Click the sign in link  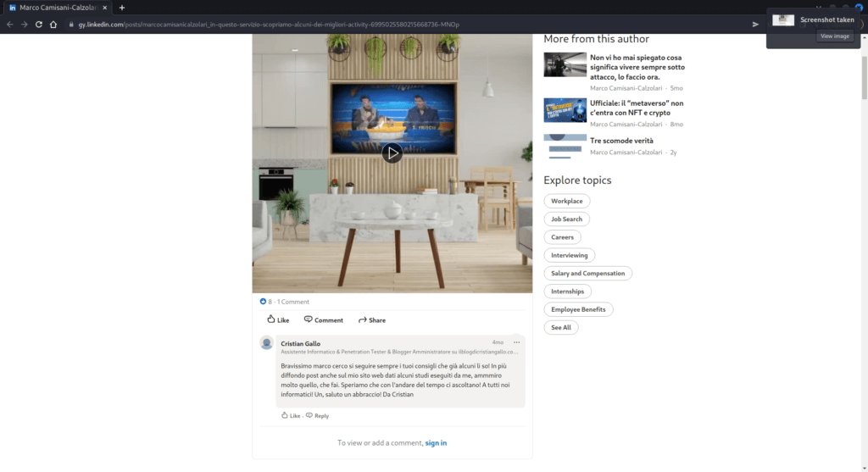click(436, 443)
